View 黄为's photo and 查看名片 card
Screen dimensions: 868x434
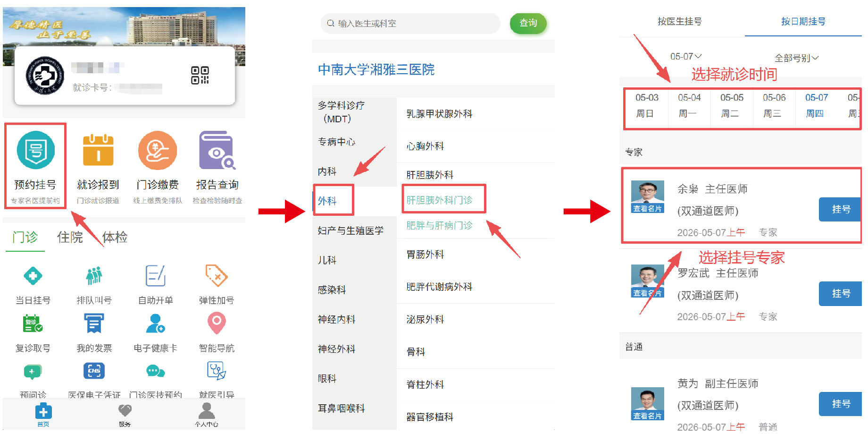click(x=648, y=404)
